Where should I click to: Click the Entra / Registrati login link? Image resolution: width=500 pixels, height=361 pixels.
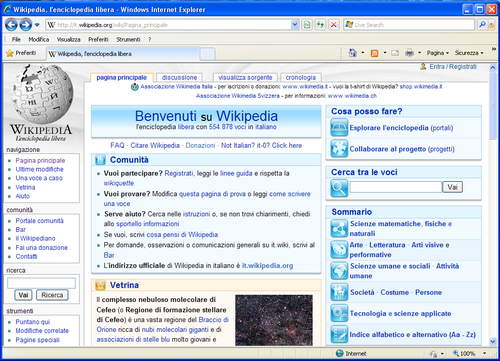click(453, 67)
